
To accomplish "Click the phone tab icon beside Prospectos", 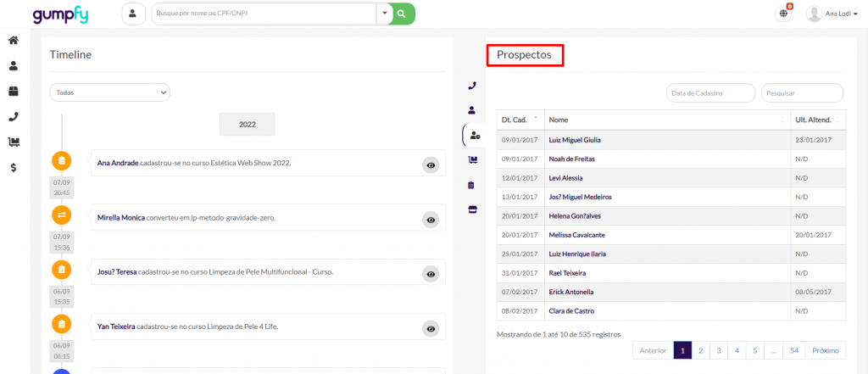I will pos(472,86).
